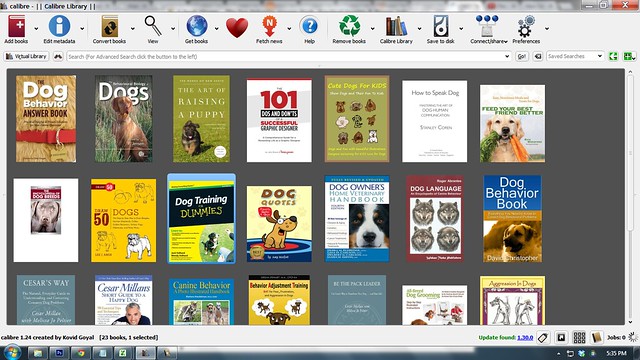Image resolution: width=640 pixels, height=360 pixels.
Task: Click the Virtual Library button
Action: point(26,56)
